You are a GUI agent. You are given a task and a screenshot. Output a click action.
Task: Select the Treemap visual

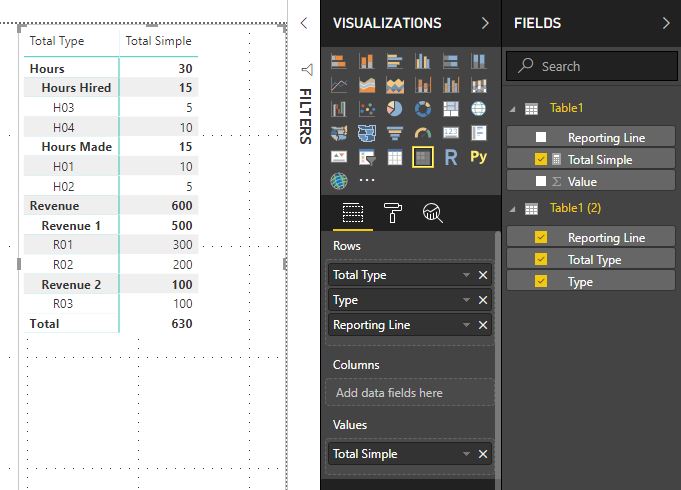click(x=450, y=109)
